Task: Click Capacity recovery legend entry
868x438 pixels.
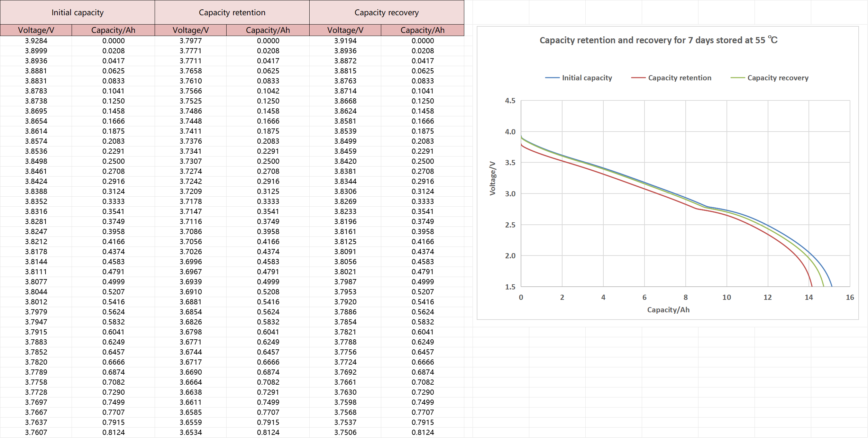Action: 777,78
